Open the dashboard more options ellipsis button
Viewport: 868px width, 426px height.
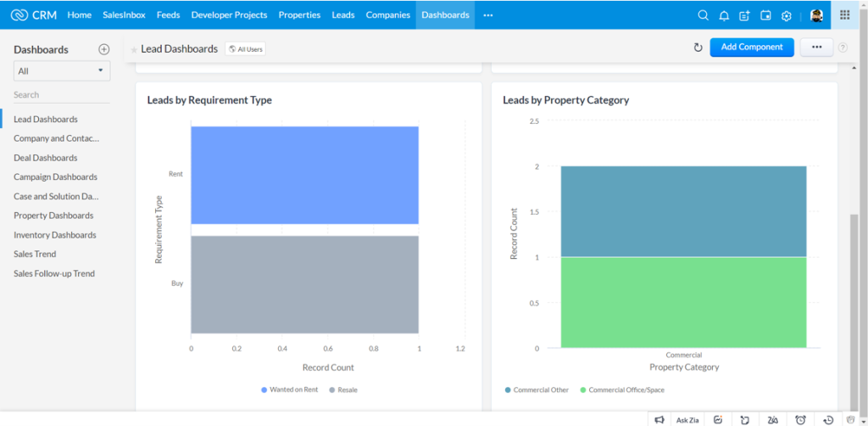[x=816, y=47]
